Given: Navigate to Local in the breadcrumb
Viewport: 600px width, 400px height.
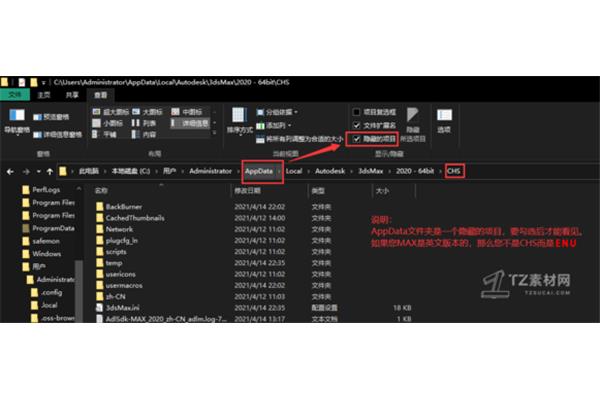Looking at the screenshot, I should (294, 171).
